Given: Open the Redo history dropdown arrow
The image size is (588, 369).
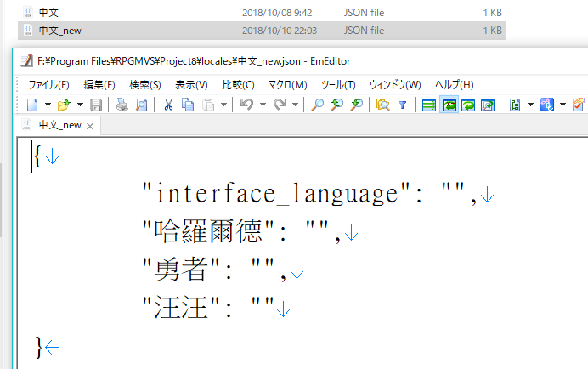Looking at the screenshot, I should pyautogui.click(x=296, y=105).
